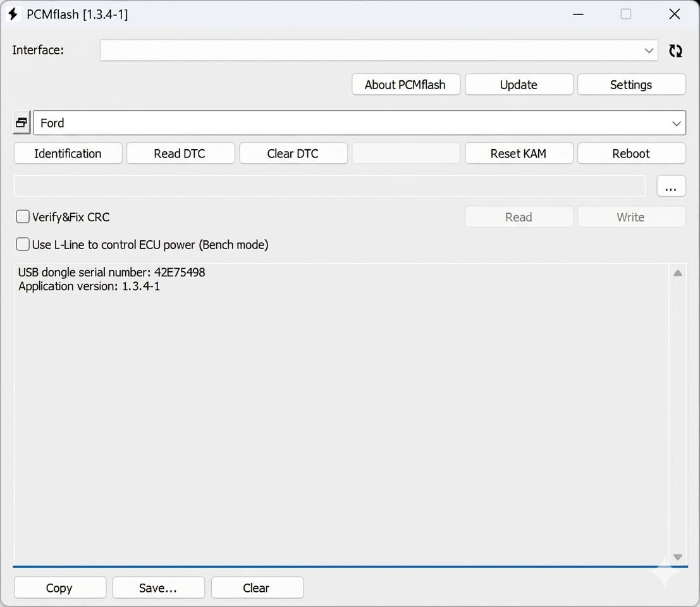The width and height of the screenshot is (700, 607).
Task: Minimize the PCMflash window
Action: pos(578,15)
